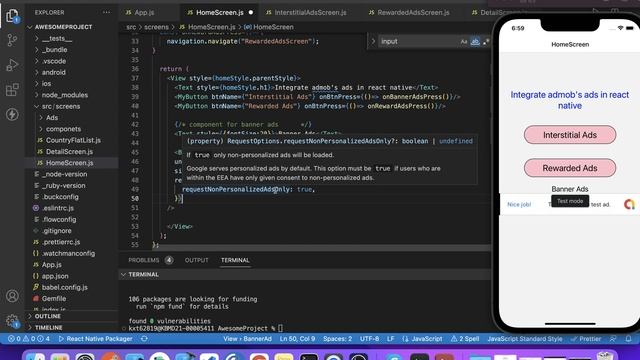Open App.js in the file tree
The width and height of the screenshot is (640, 360).
tap(51, 265)
